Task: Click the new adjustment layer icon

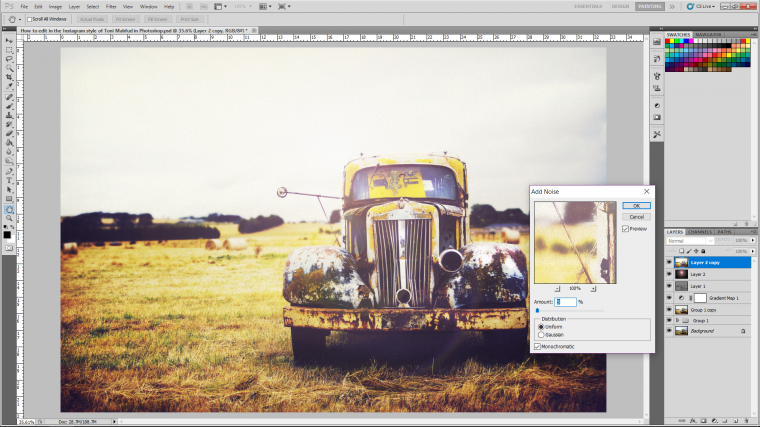Action: (x=714, y=421)
